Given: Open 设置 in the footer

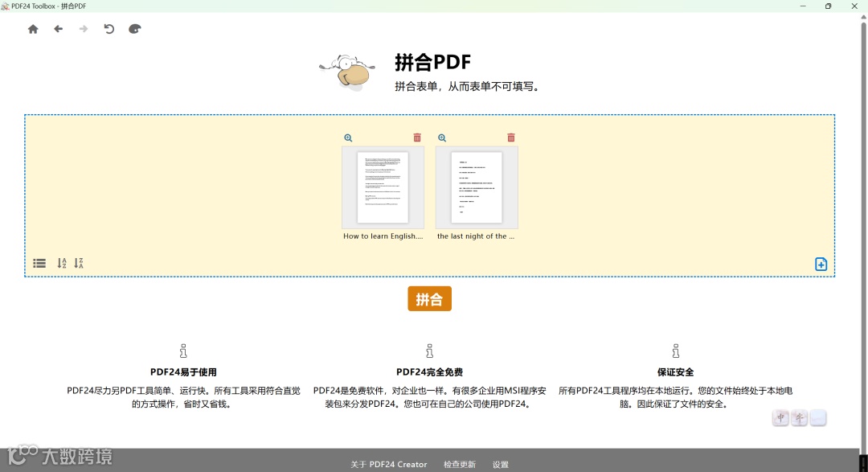Looking at the screenshot, I should (x=501, y=464).
